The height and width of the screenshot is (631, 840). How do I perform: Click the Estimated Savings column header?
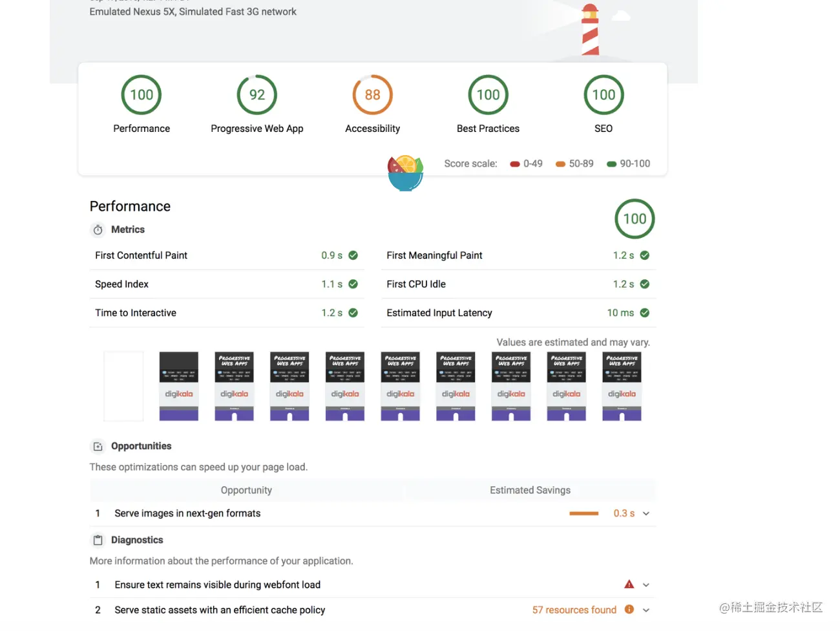(x=530, y=490)
